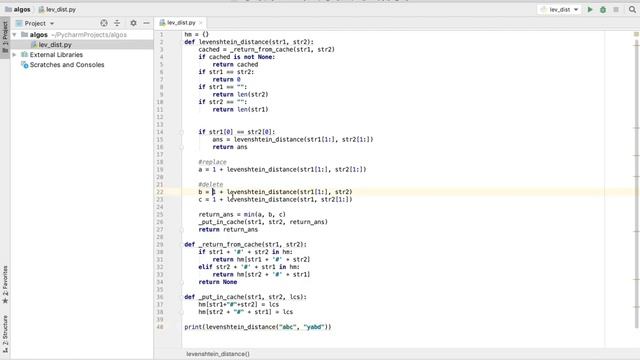
Task: Click the Scratches and Consoles icon
Action: click(24, 64)
